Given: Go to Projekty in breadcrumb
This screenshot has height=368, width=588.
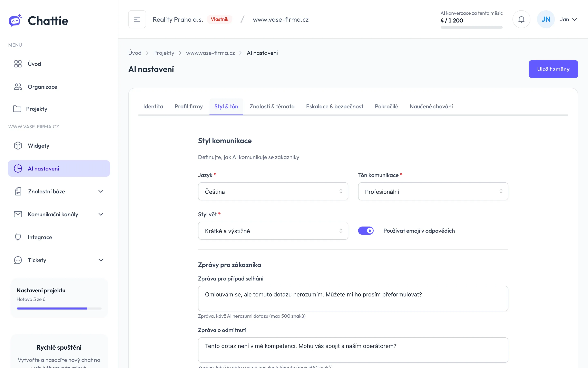Looking at the screenshot, I should pos(164,53).
